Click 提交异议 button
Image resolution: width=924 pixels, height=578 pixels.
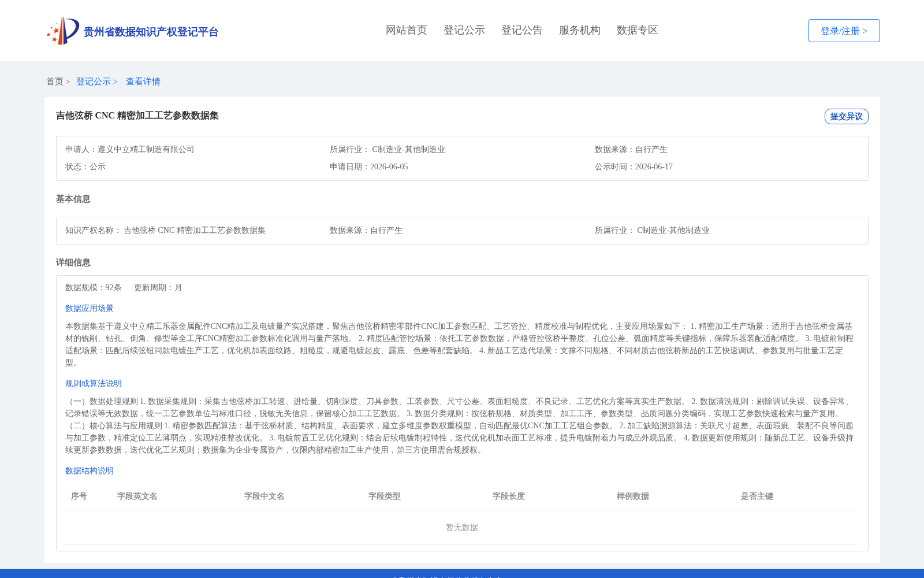846,116
